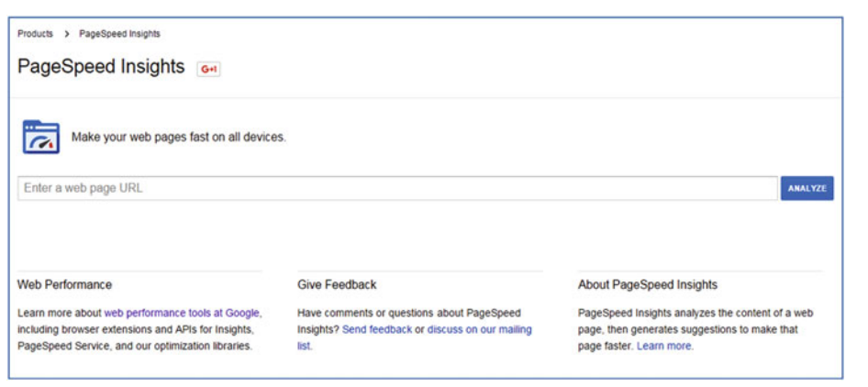Click the blue ANALYZE button
The height and width of the screenshot is (387, 868).
[807, 188]
